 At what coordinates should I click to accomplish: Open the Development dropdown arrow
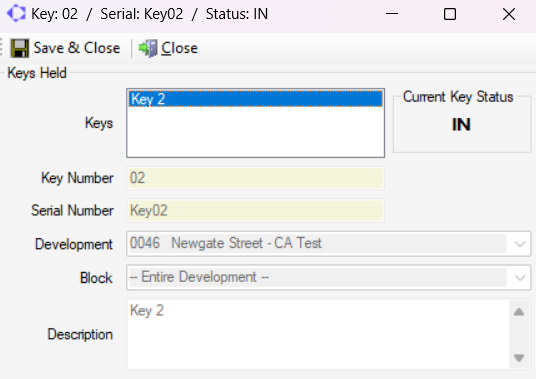[x=520, y=244]
